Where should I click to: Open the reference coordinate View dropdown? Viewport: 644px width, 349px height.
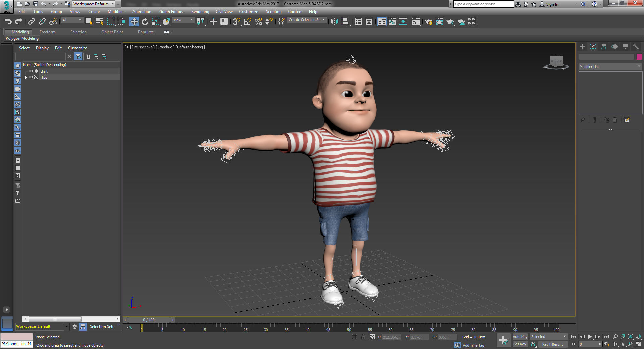pos(183,20)
